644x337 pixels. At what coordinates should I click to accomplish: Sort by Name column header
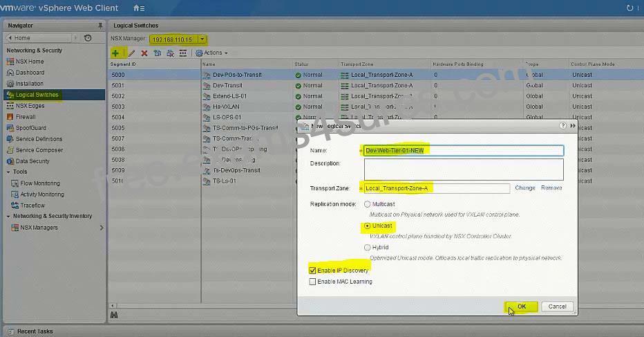[247, 64]
